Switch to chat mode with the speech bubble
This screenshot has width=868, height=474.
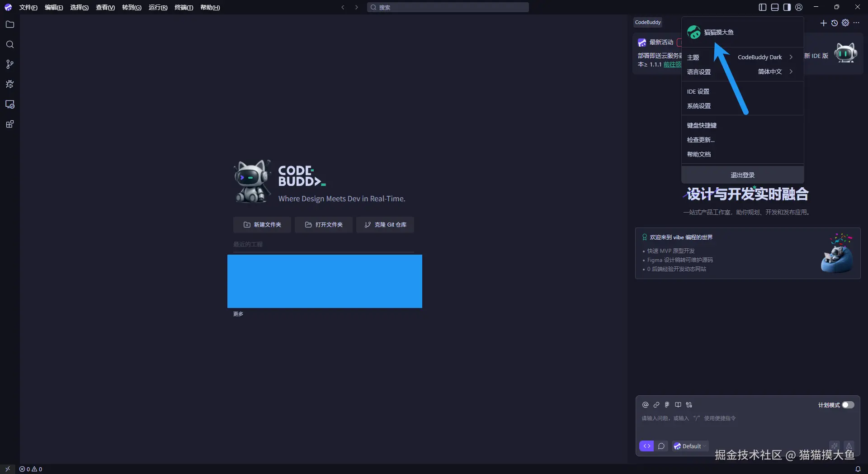[x=661, y=446]
